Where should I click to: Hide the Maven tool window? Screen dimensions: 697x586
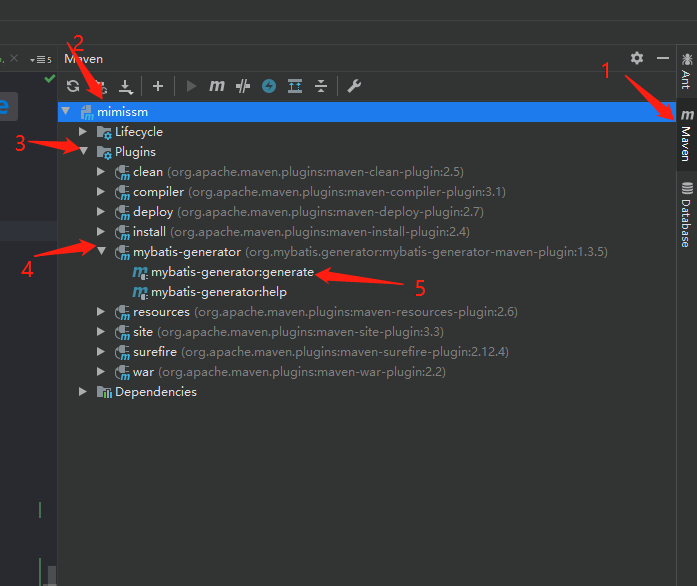(663, 58)
